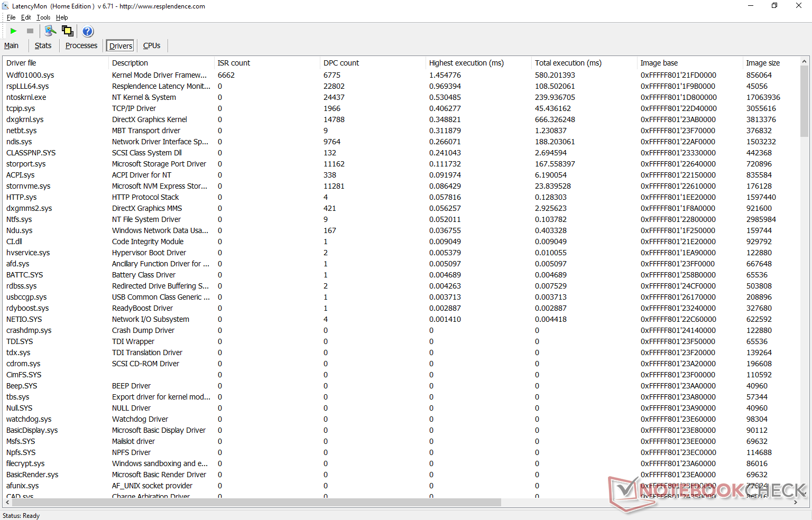Select the usbccgp.sys driver row

click(401, 297)
